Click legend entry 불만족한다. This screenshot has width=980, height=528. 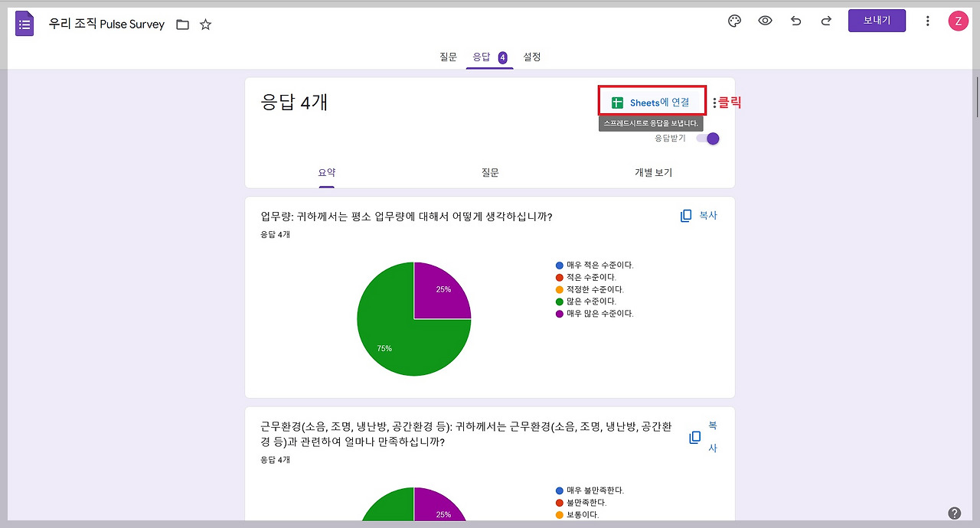(581, 503)
